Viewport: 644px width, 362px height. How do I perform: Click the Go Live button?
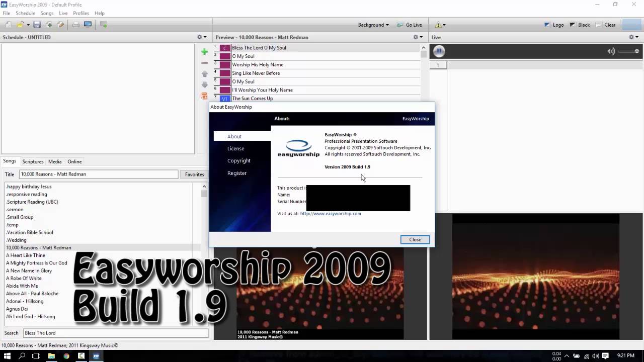pos(409,25)
